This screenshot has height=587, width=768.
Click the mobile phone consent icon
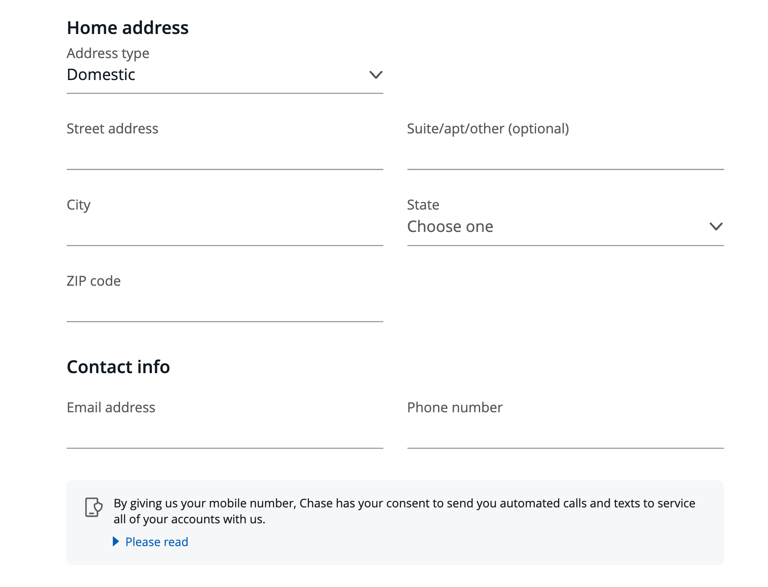coord(94,508)
